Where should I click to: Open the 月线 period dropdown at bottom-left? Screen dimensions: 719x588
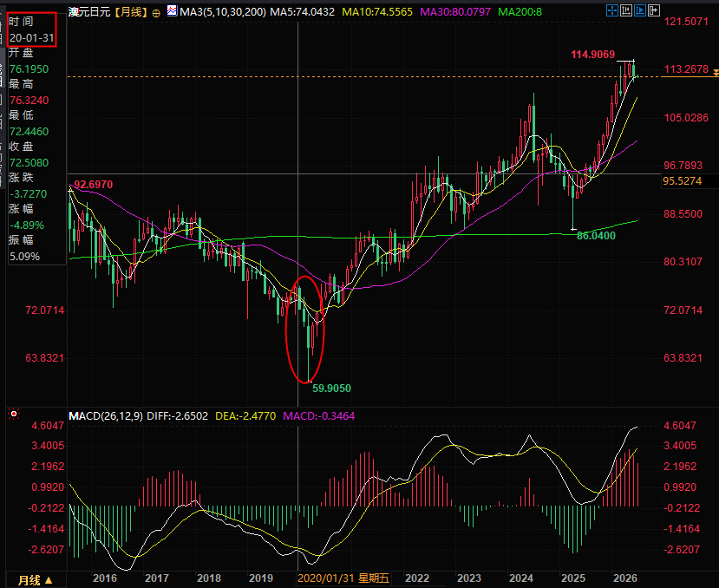click(x=36, y=580)
